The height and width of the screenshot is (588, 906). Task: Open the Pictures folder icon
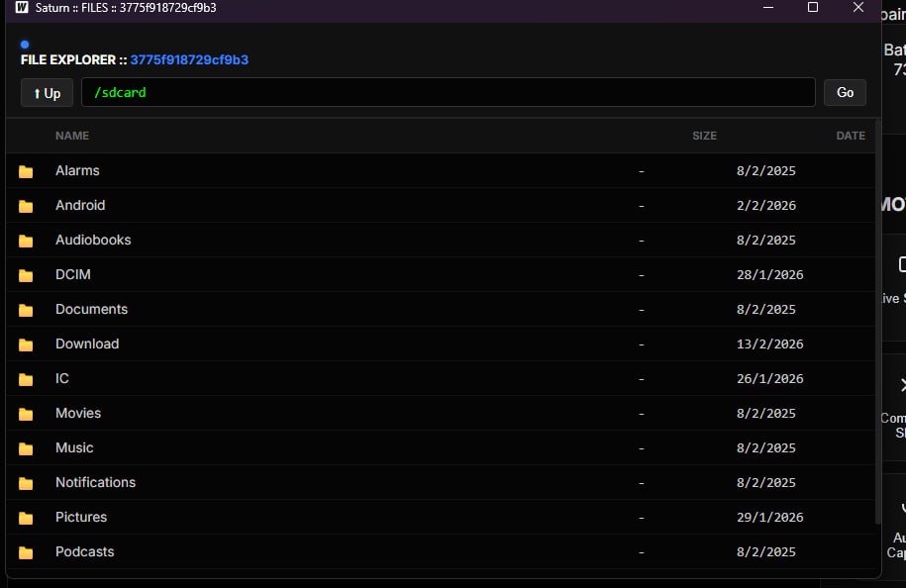point(26,518)
